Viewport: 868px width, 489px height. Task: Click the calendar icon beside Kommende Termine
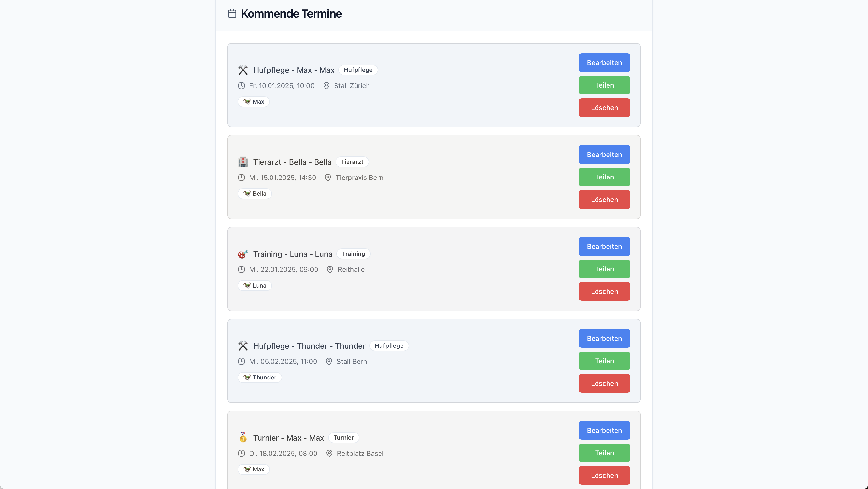click(232, 13)
